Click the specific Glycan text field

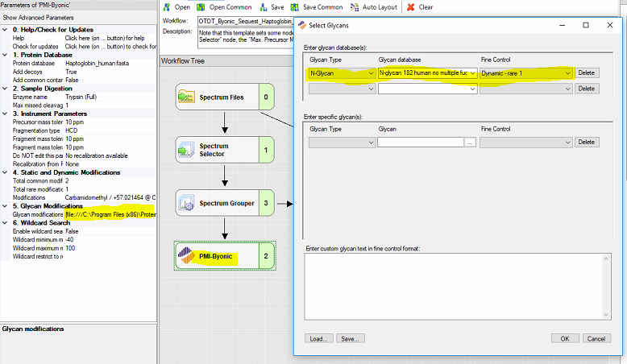(421, 143)
